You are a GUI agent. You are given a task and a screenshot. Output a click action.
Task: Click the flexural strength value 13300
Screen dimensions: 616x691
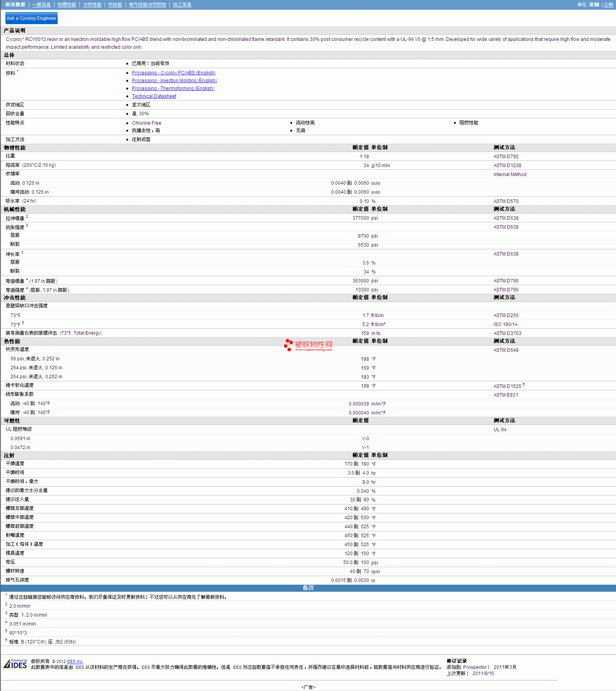(x=362, y=290)
